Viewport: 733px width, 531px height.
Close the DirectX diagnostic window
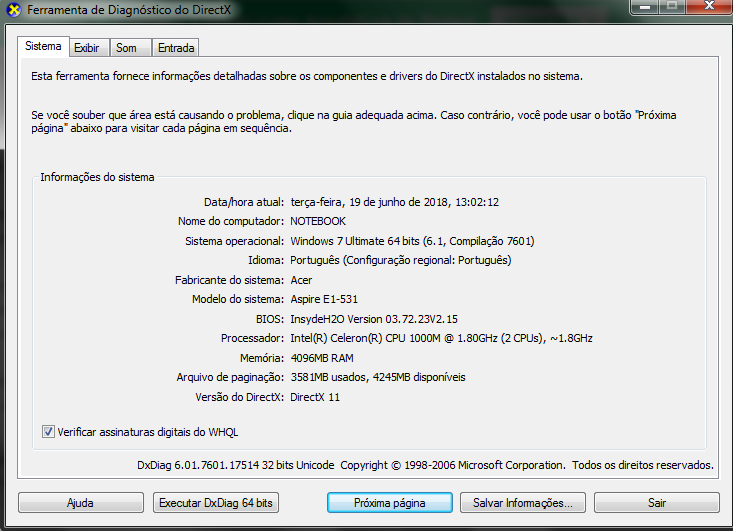(x=709, y=7)
